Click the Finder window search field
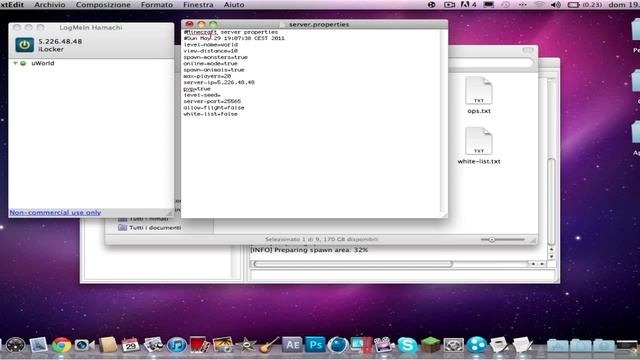The height and width of the screenshot is (360, 640). point(490,63)
